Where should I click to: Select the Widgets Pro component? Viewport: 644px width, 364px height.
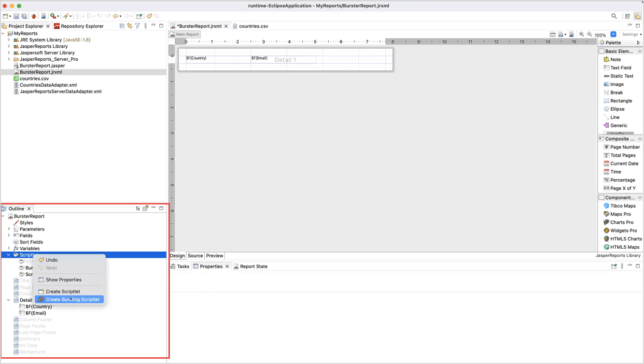point(620,230)
